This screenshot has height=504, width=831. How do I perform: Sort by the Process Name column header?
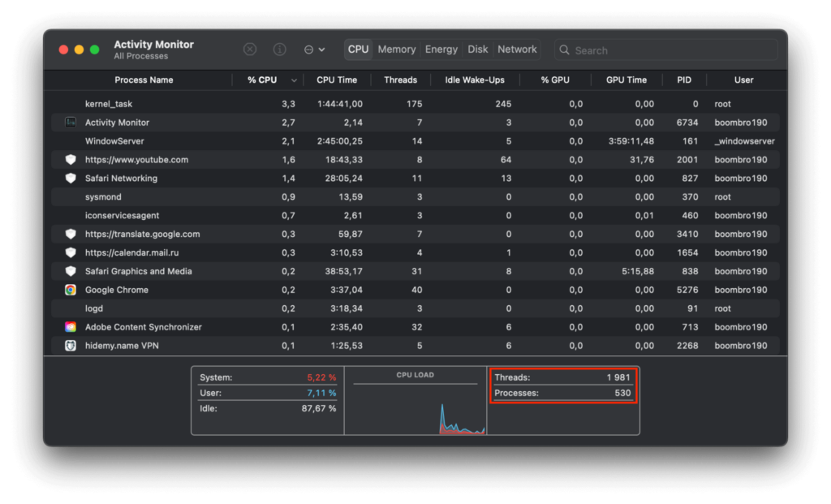pyautogui.click(x=144, y=80)
